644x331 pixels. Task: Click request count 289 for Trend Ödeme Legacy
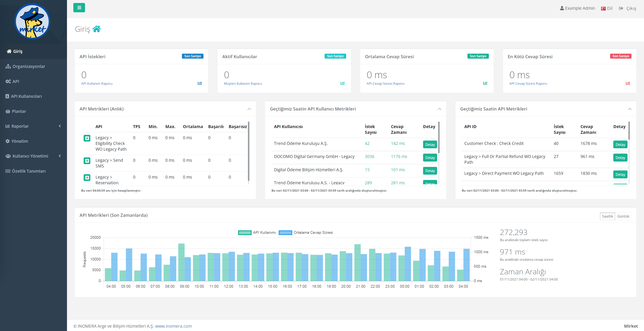coord(368,183)
